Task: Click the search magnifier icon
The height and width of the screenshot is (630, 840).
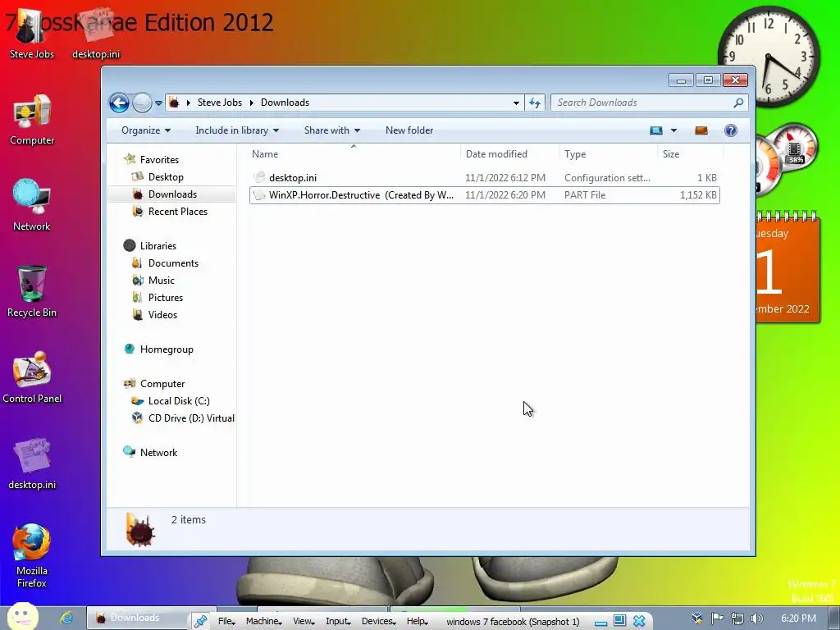Action: tap(739, 103)
